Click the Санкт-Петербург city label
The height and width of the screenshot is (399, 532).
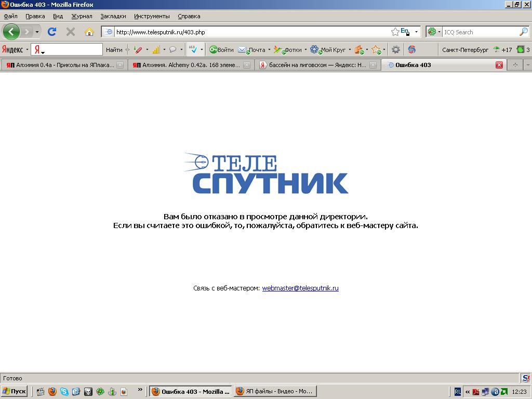coord(465,50)
